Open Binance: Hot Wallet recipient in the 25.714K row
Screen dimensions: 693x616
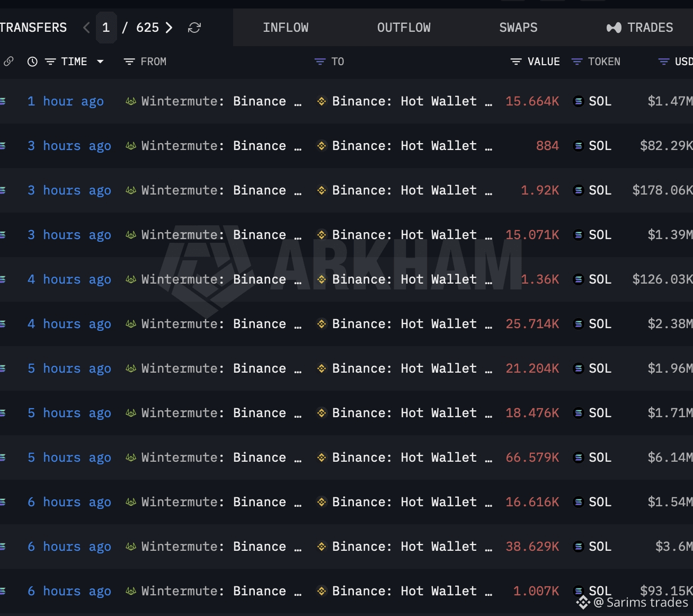[412, 324]
